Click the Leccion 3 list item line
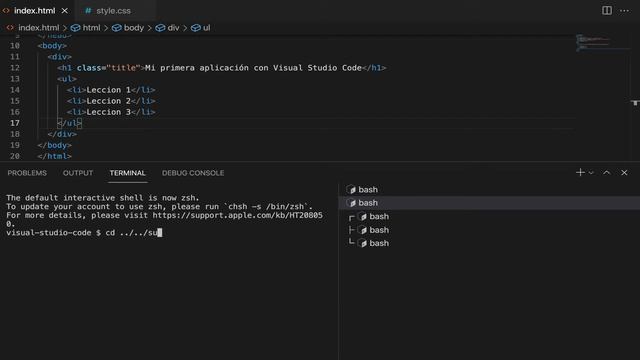The image size is (640, 360). coord(111,112)
